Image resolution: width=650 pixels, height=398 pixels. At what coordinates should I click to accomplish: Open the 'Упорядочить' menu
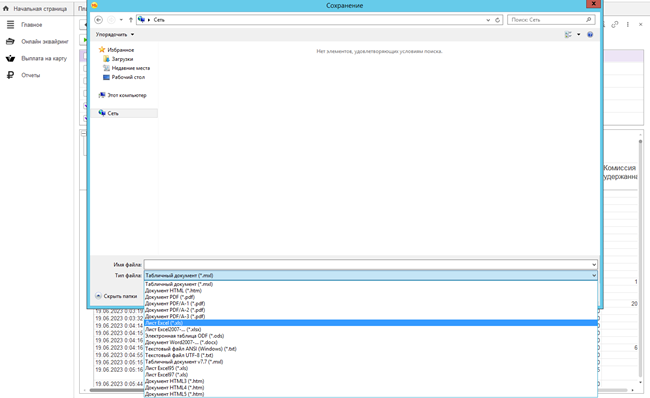[x=115, y=34]
